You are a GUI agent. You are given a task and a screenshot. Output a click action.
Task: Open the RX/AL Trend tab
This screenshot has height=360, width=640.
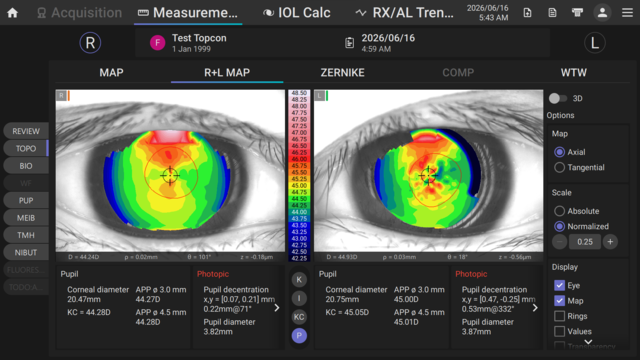click(x=404, y=13)
